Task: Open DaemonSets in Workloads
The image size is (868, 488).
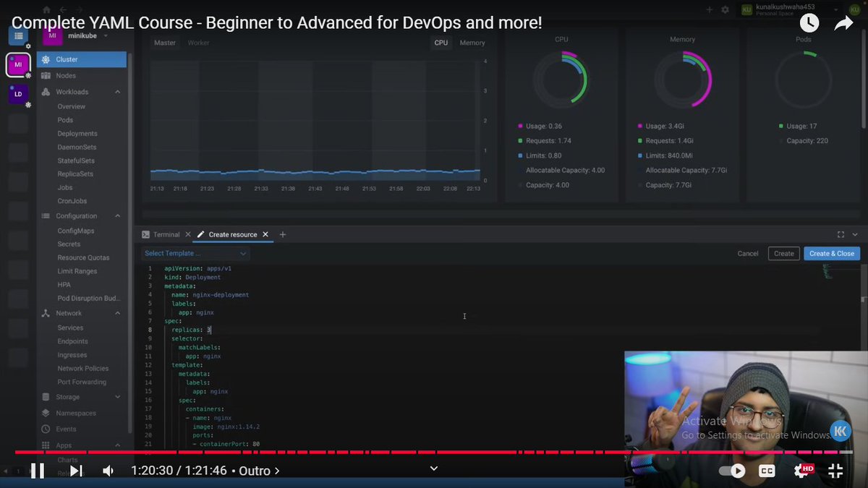Action: (x=77, y=147)
